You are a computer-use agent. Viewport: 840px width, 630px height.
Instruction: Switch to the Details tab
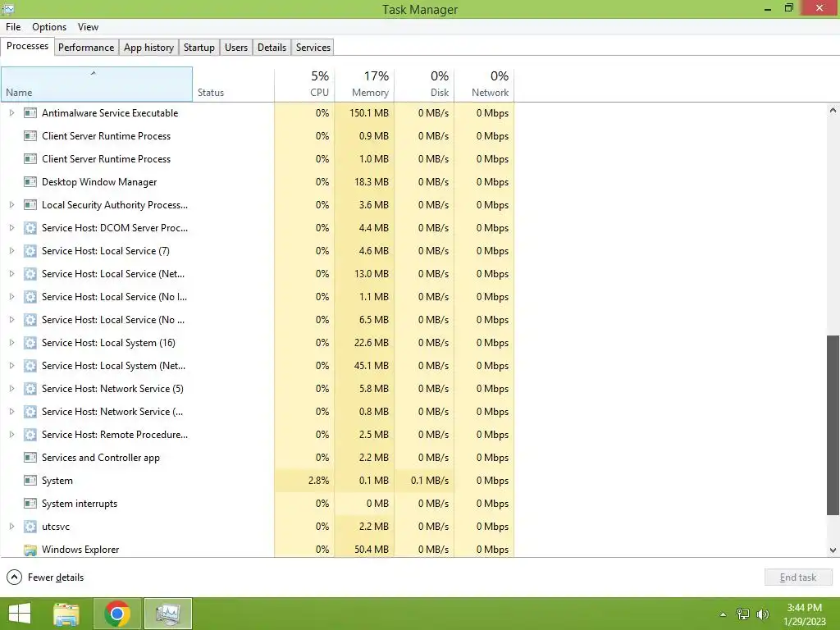[272, 48]
